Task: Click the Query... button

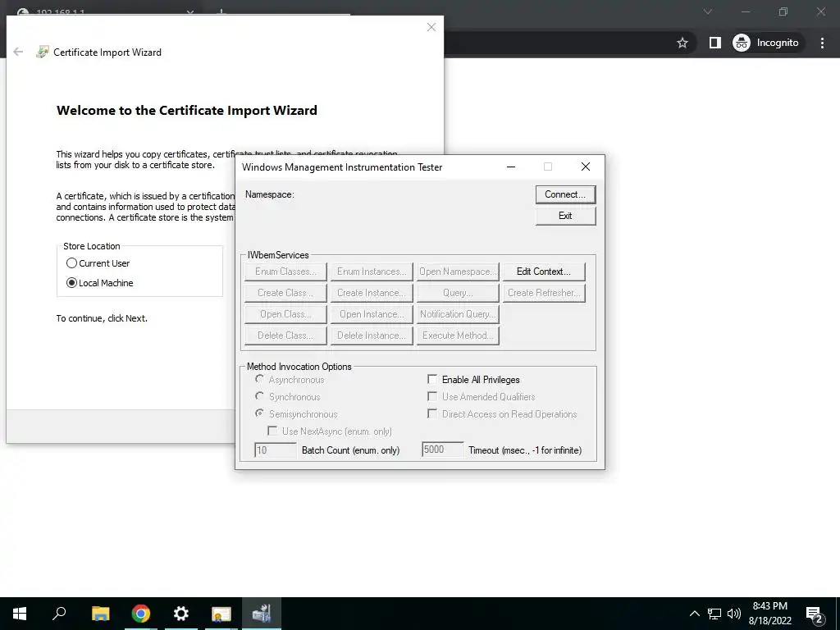Action: (x=458, y=293)
